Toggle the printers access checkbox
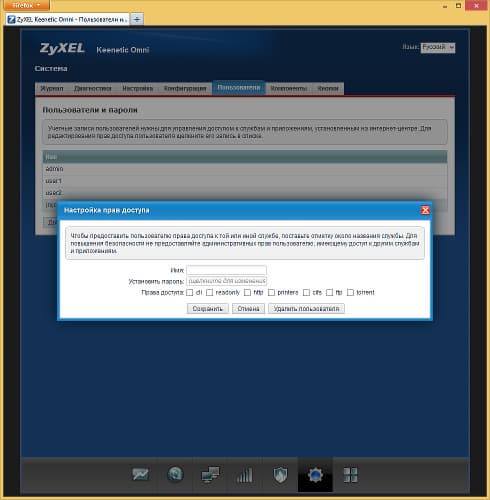 [271, 292]
